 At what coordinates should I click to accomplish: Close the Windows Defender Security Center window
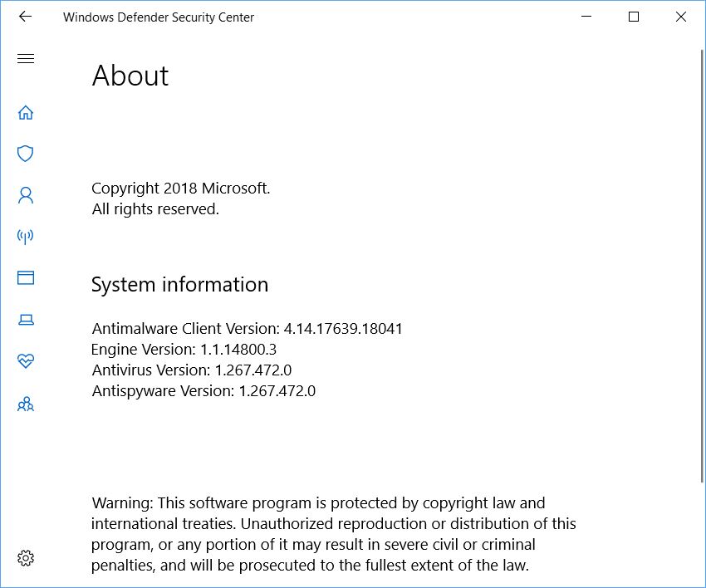(681, 17)
